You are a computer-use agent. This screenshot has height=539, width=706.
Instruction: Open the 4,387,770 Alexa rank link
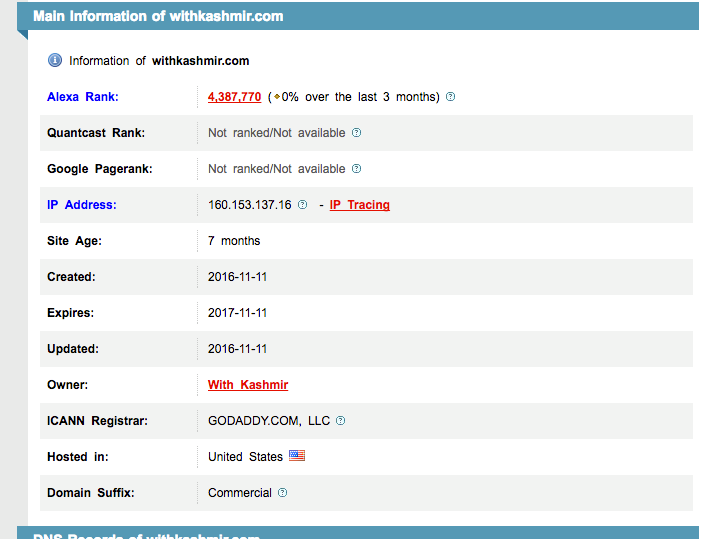(234, 97)
